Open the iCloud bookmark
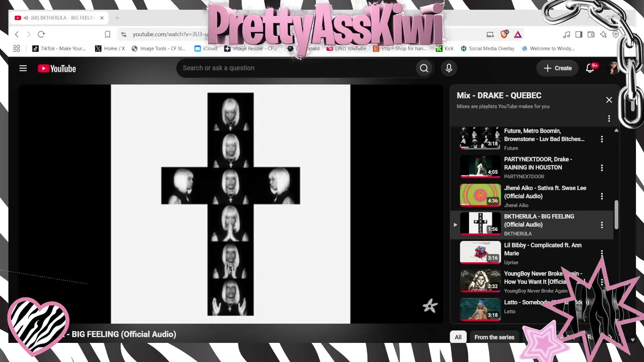The image size is (644, 362). coord(206,49)
